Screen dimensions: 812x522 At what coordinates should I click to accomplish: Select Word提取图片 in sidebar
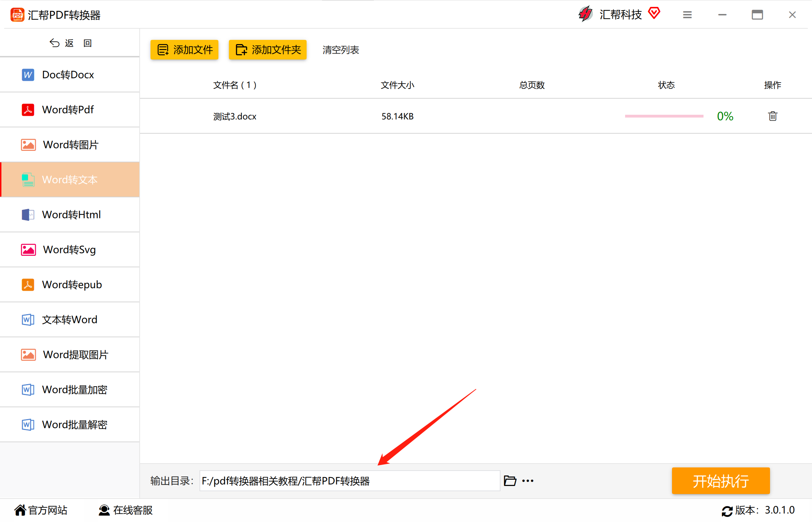70,355
